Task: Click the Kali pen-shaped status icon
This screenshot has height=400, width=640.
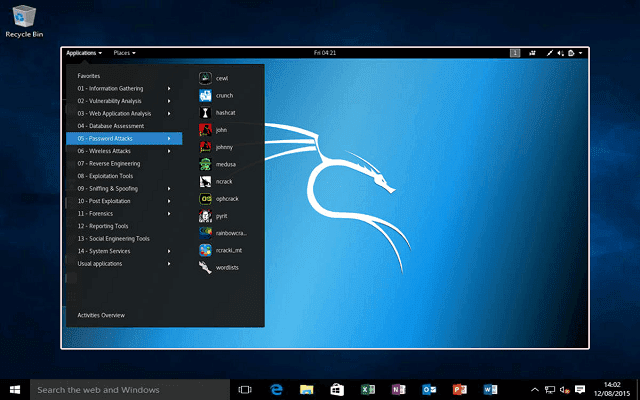Action: [550, 53]
